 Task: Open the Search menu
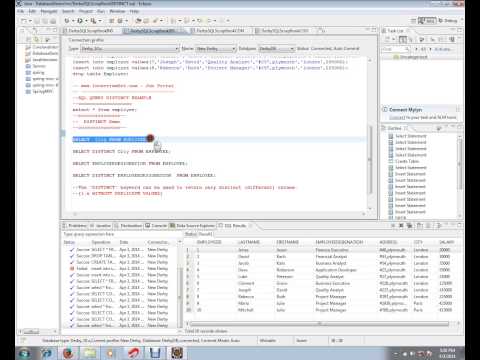[68, 11]
